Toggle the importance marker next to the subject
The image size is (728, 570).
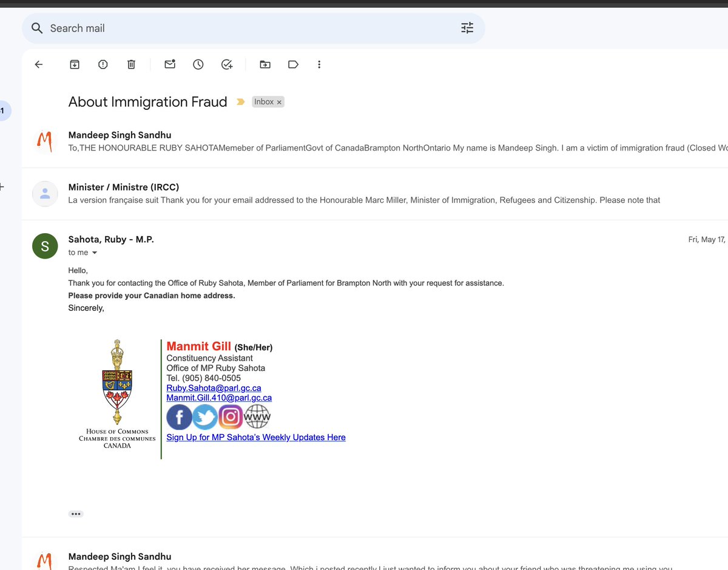pyautogui.click(x=241, y=102)
